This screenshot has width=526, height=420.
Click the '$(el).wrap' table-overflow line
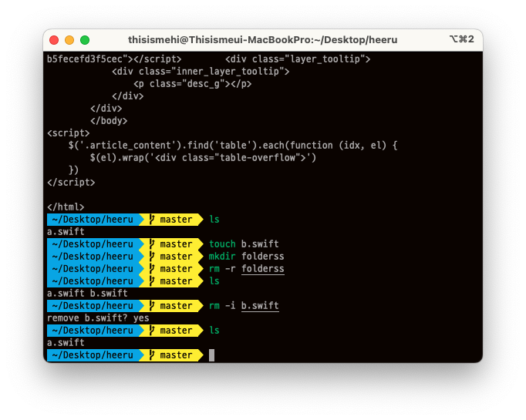tap(203, 157)
